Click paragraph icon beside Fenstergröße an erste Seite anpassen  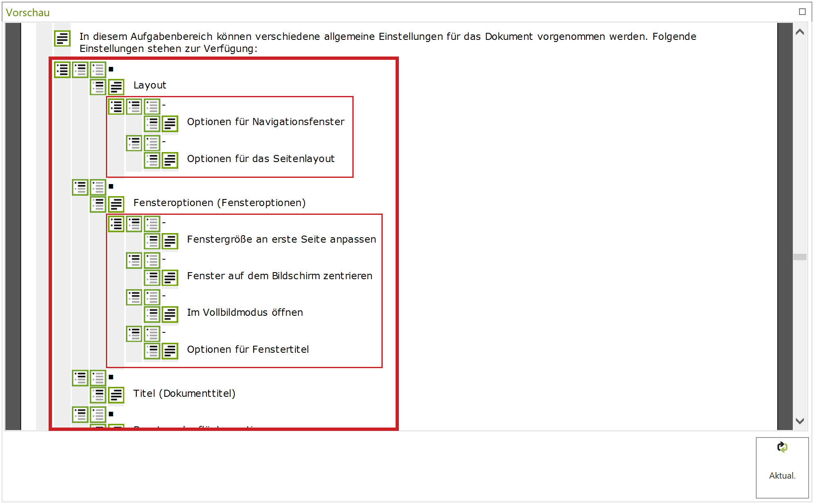[x=170, y=241]
